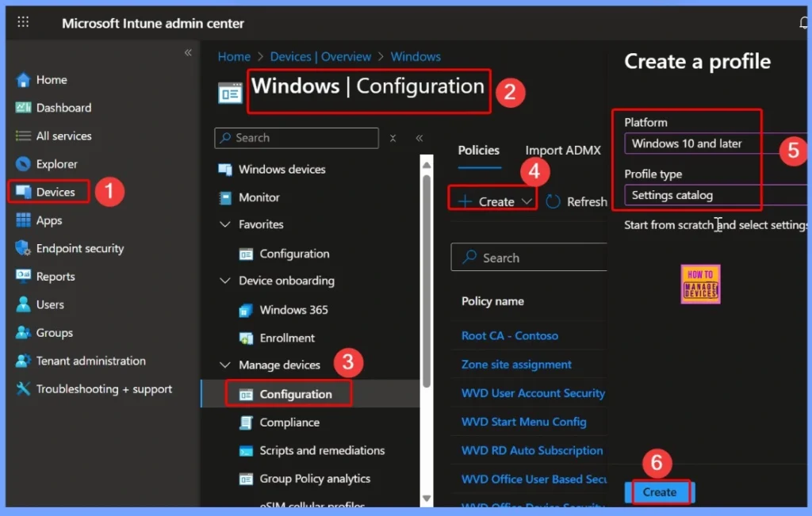Click the Apps grid icon
Image resolution: width=812 pixels, height=516 pixels.
point(23,220)
